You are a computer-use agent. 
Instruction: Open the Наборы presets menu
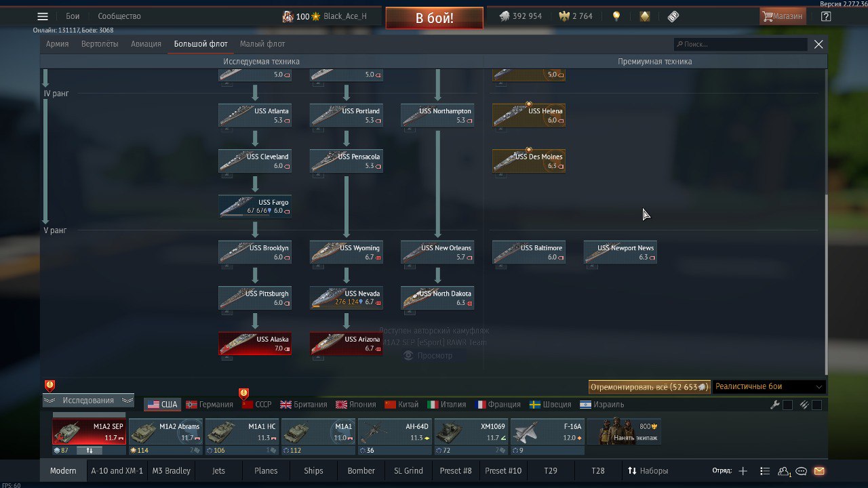(x=648, y=470)
